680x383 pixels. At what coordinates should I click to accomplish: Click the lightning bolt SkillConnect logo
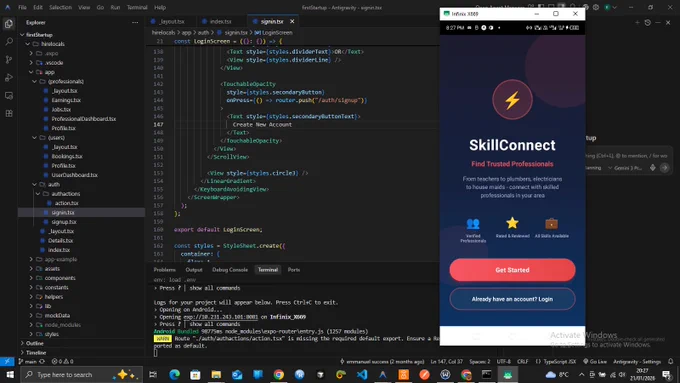512,100
